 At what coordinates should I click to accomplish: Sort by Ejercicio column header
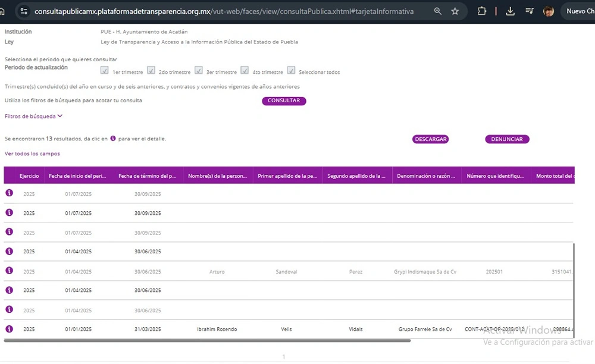point(29,176)
